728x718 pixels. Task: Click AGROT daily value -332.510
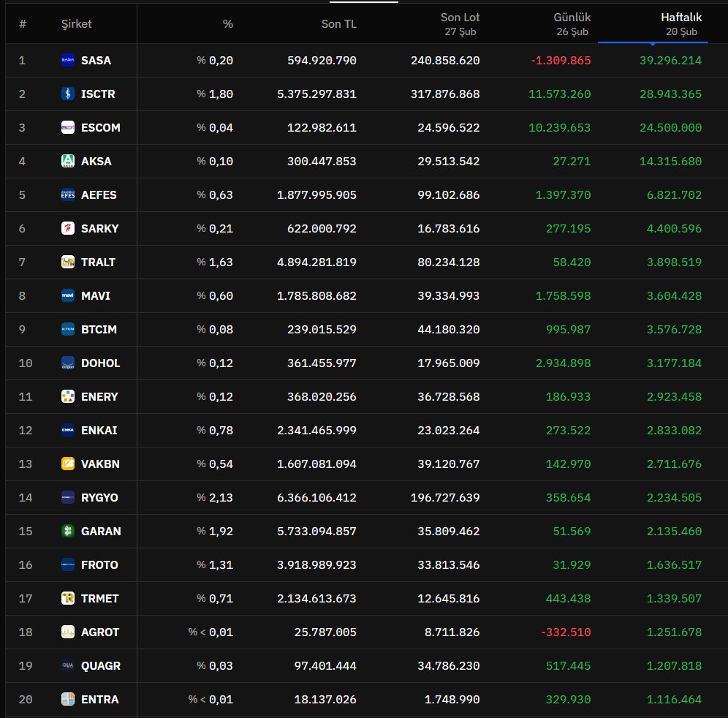point(566,632)
